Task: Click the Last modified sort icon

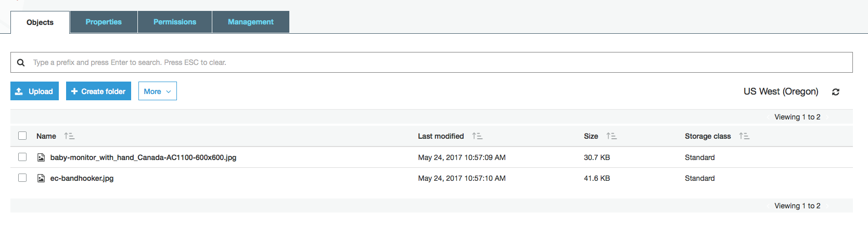Action: (x=477, y=136)
